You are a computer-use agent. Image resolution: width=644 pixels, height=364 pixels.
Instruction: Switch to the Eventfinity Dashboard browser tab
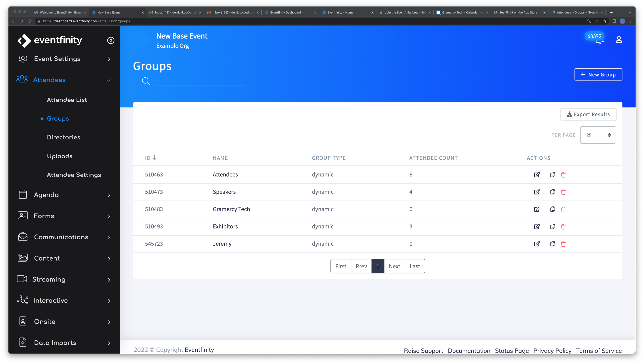(285, 12)
